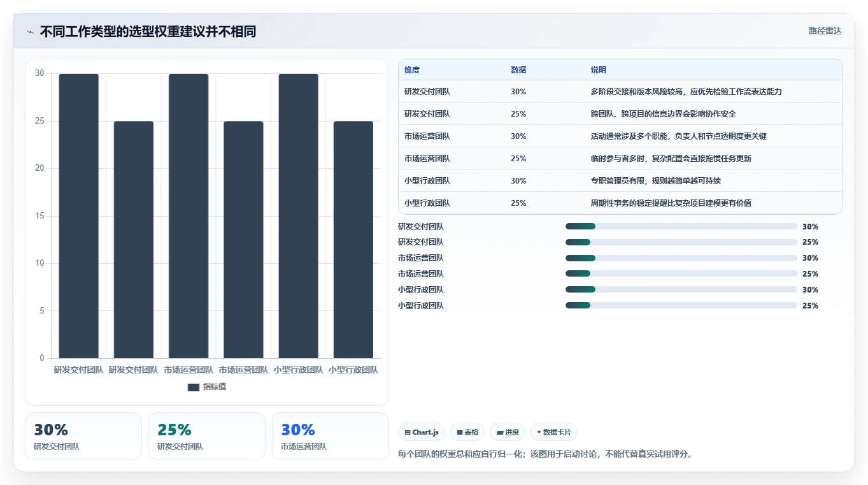The height and width of the screenshot is (485, 868).
Task: Select the 数据卡片 chip
Action: (x=554, y=432)
